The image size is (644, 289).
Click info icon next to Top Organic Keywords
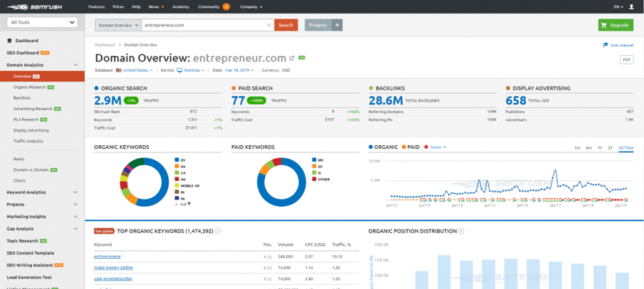pos(218,231)
